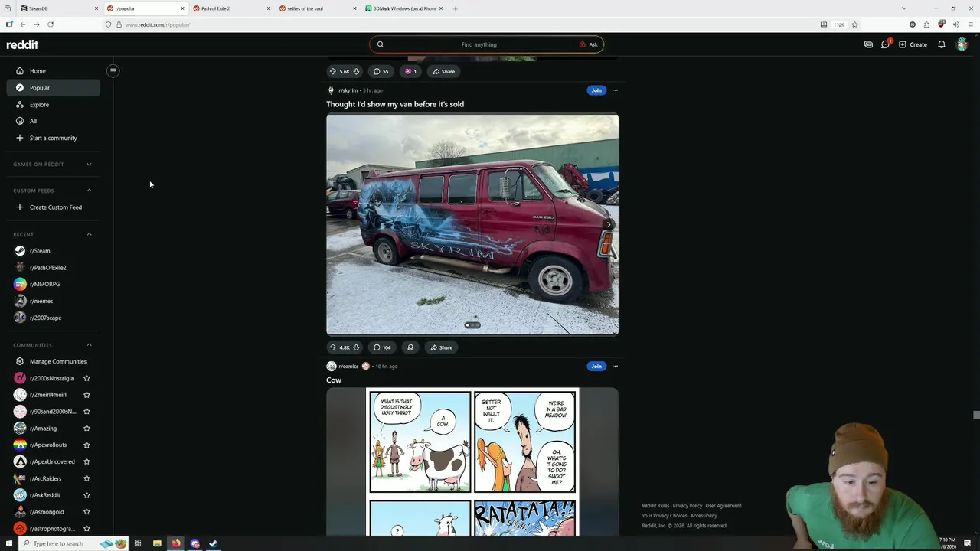Image resolution: width=980 pixels, height=551 pixels.
Task: Share the Skyrim van post
Action: point(441,347)
